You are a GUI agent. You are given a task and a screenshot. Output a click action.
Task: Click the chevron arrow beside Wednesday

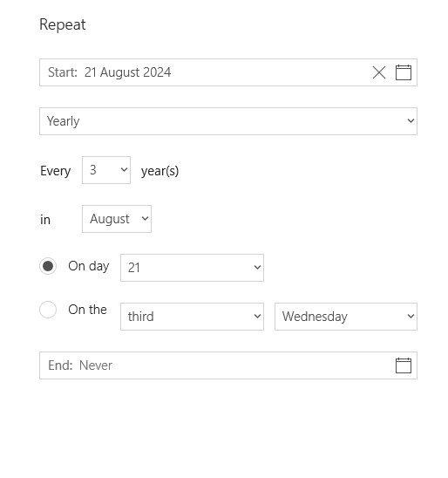click(411, 316)
